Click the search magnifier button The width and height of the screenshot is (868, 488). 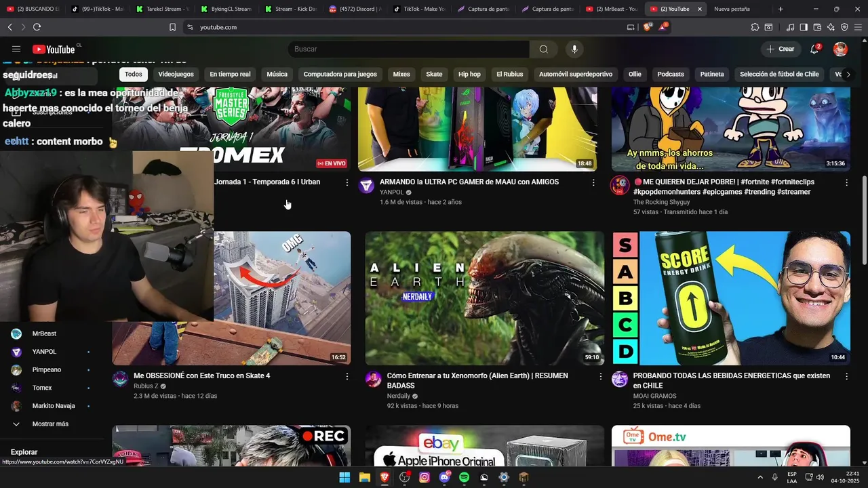(544, 49)
